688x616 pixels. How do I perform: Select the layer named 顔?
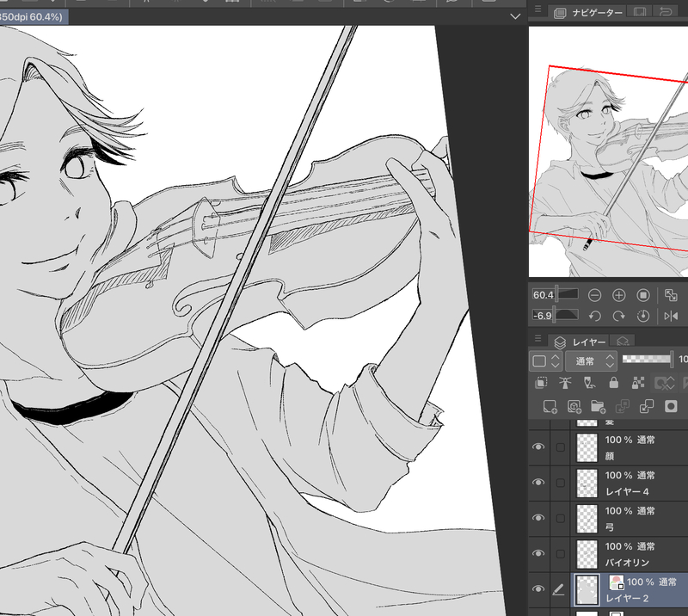point(610,456)
